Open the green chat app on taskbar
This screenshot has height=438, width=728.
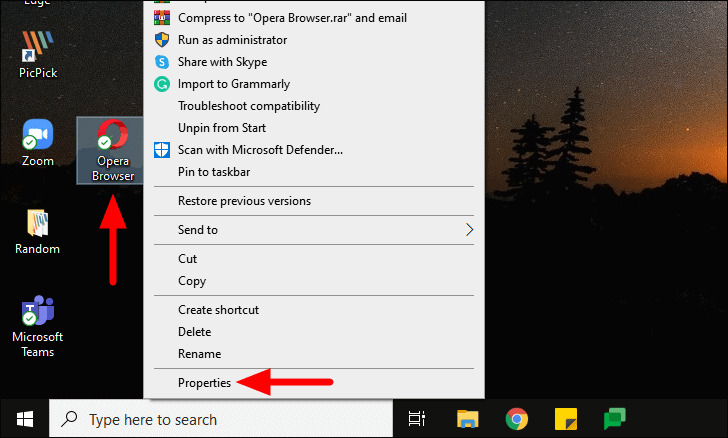615,418
